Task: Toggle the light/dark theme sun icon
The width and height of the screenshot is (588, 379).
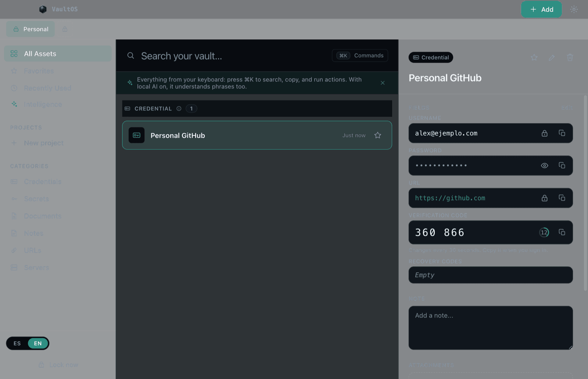Action: point(574,9)
